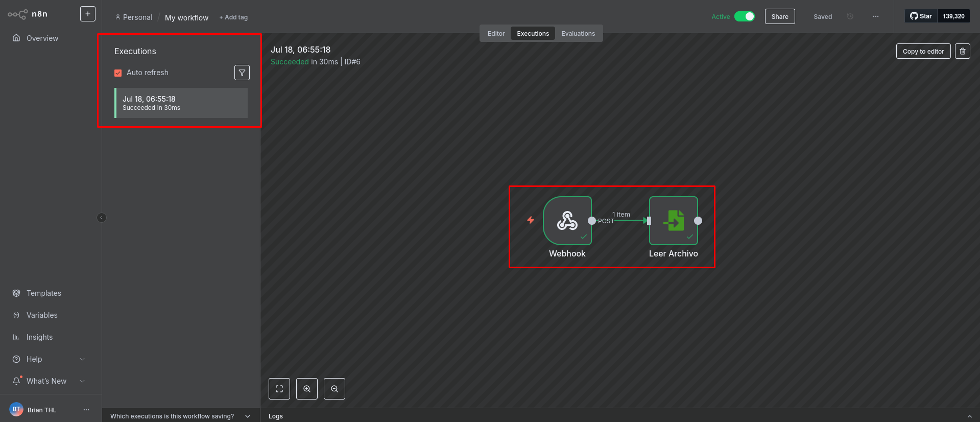Fit workflow to view icon
980x422 pixels.
pos(279,389)
